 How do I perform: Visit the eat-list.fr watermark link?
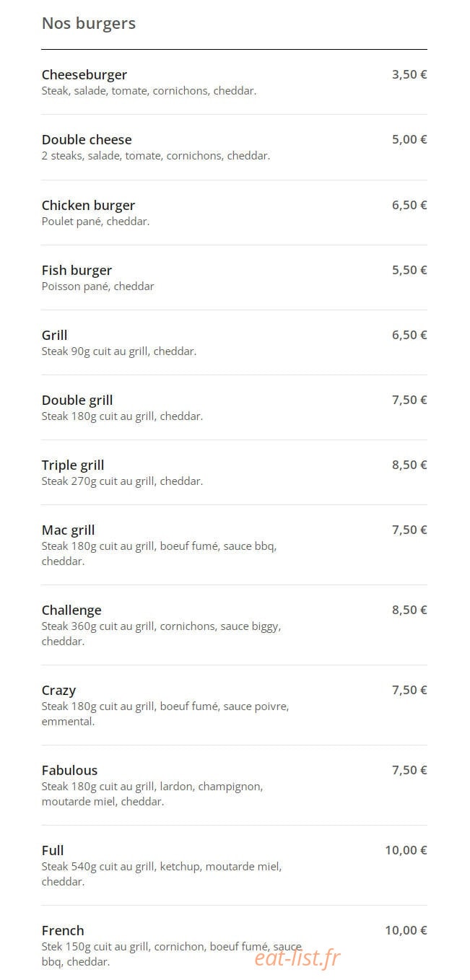[297, 958]
